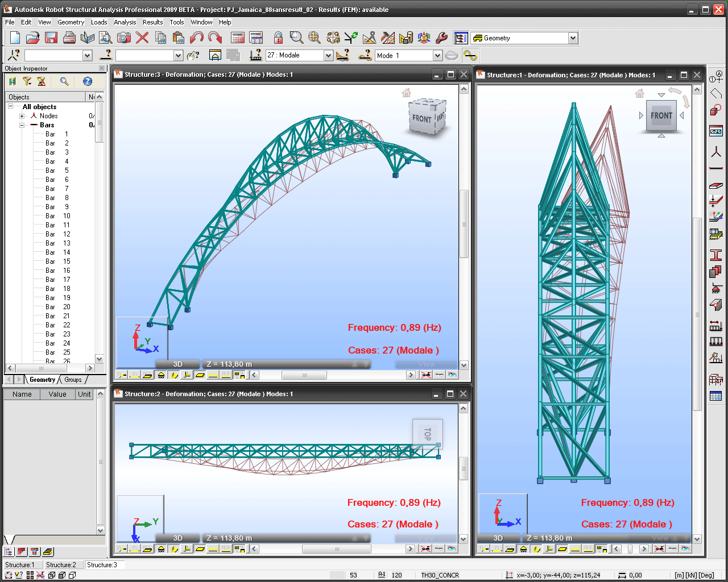The width and height of the screenshot is (728, 582).
Task: Click the magnifier icon in Object Inspector
Action: [x=64, y=82]
